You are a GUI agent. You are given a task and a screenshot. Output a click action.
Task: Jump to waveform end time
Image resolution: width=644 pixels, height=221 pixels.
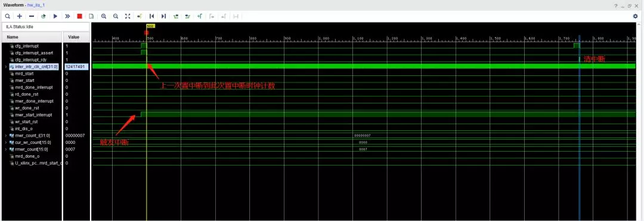[x=163, y=16]
